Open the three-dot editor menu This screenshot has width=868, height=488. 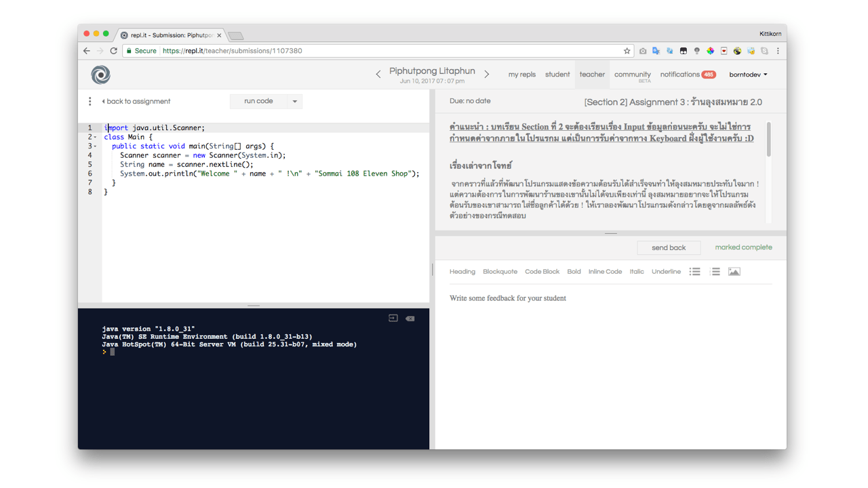90,102
